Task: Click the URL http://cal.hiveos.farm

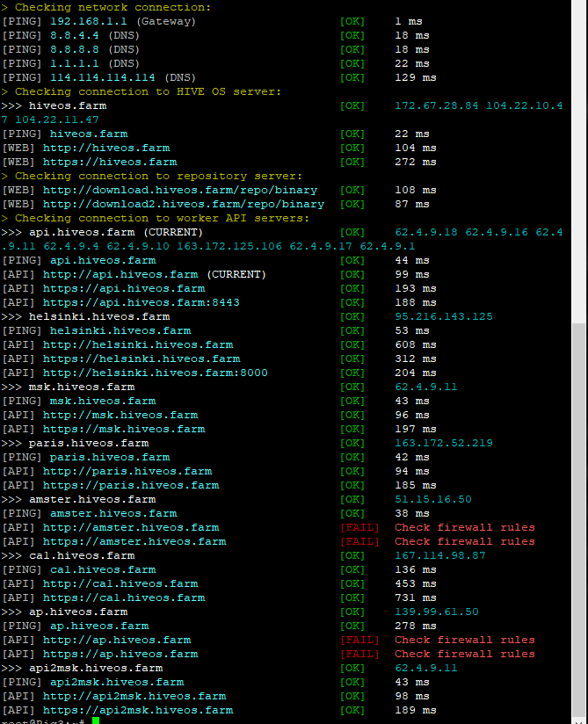Action: [120, 584]
